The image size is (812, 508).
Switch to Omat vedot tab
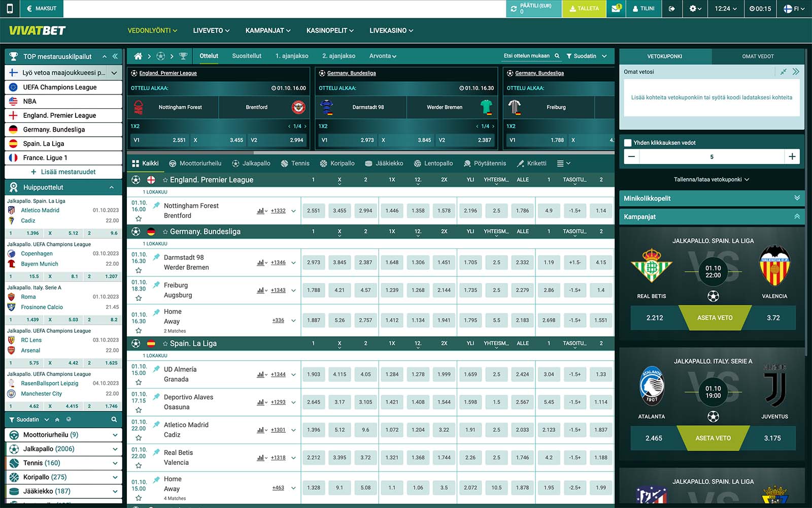(758, 56)
